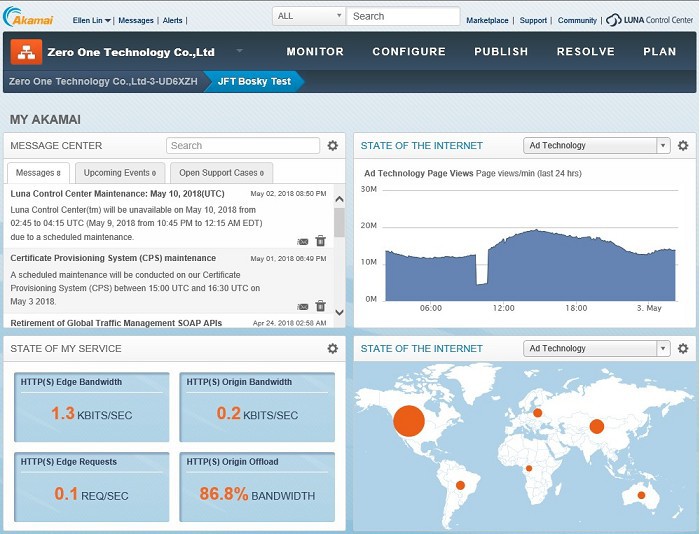Image resolution: width=700 pixels, height=534 pixels.
Task: Open HTTP(S) Edge Requests tile
Action: click(92, 487)
